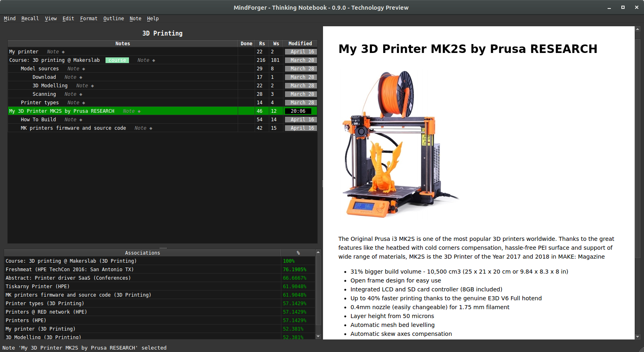644x352 pixels.
Task: Click associations list scroll down arrow
Action: click(318, 336)
